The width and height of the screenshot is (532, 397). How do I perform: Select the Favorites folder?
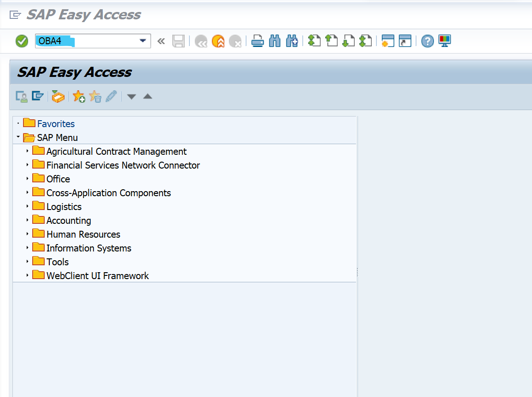click(x=56, y=124)
